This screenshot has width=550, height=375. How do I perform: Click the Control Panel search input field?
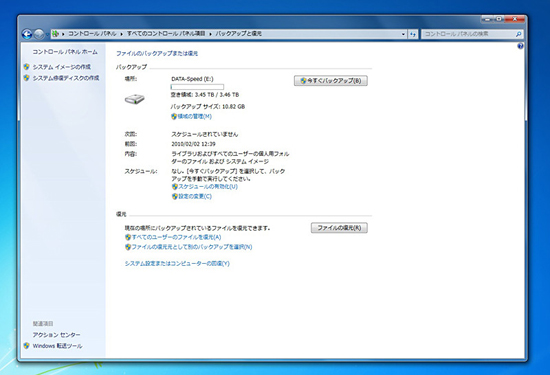click(x=469, y=34)
